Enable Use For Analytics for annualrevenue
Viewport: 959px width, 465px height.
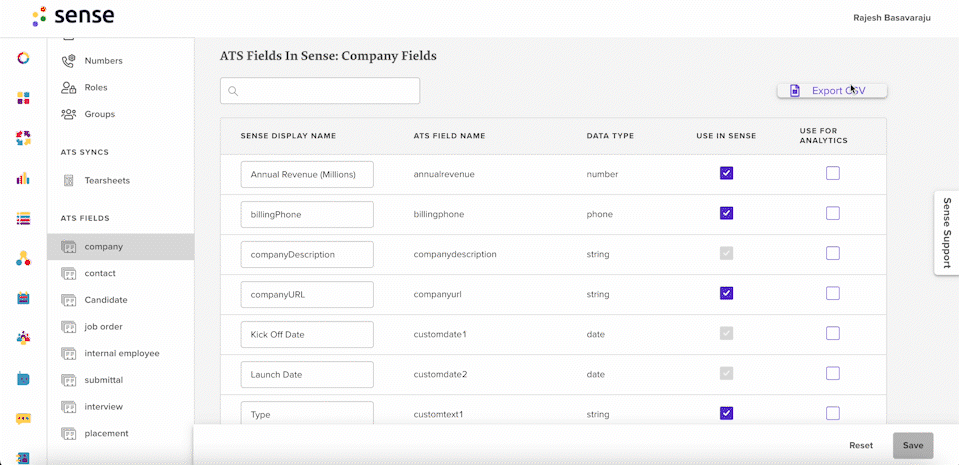pyautogui.click(x=832, y=173)
